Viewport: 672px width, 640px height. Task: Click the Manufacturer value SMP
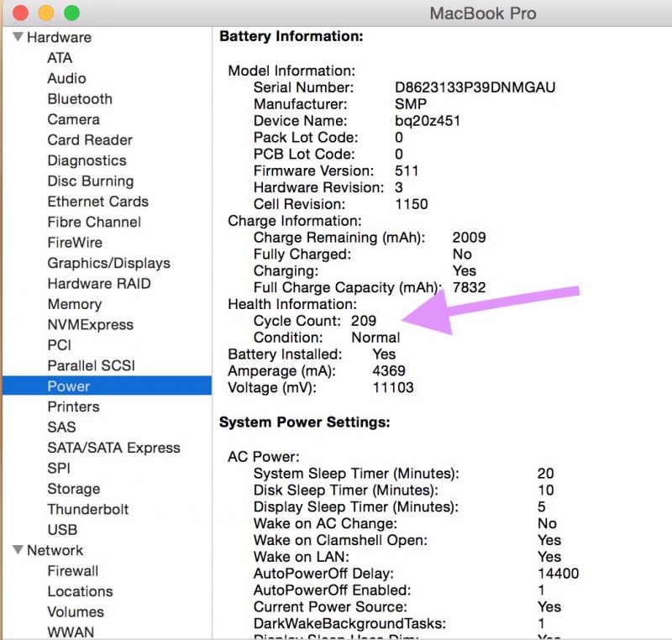coord(411,104)
